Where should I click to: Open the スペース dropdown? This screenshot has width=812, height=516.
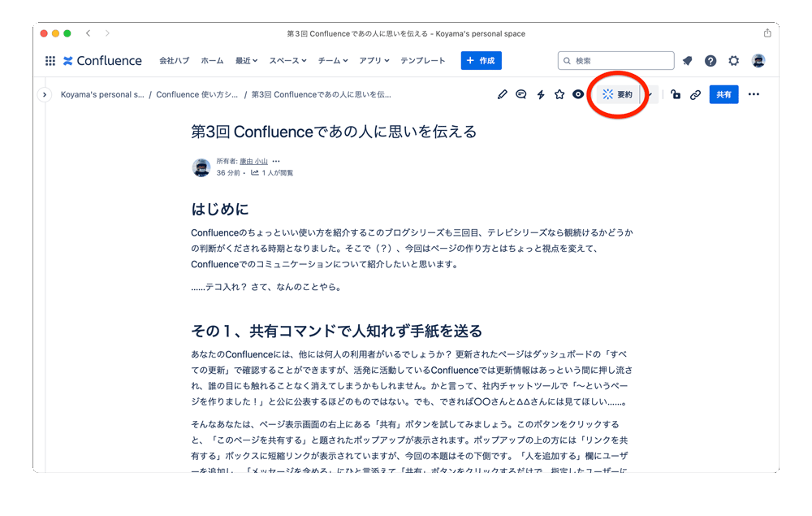288,61
